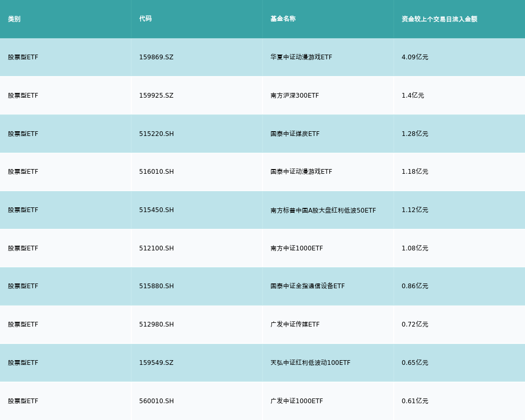Click 股票型ETF in the 159549.SZ row
Image resolution: width=525 pixels, height=420 pixels.
pyautogui.click(x=23, y=363)
